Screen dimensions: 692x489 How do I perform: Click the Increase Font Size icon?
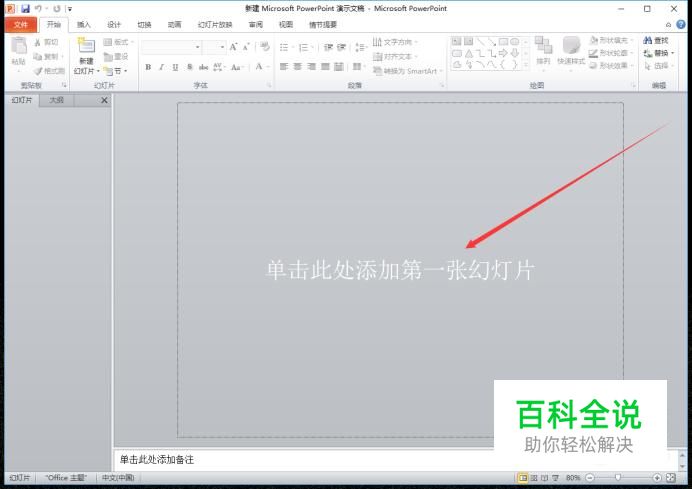click(233, 46)
